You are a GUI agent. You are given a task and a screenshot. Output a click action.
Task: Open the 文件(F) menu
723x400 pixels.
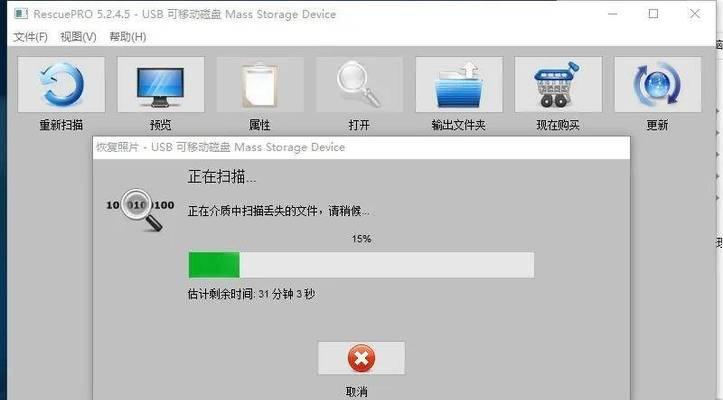click(30, 37)
